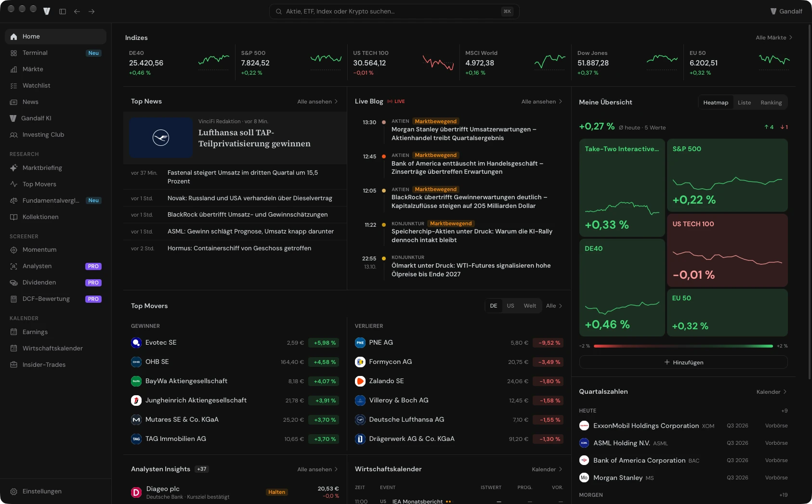812x504 pixels.
Task: Click the Take-Two Interactive heatmap tile
Action: pyautogui.click(x=622, y=188)
